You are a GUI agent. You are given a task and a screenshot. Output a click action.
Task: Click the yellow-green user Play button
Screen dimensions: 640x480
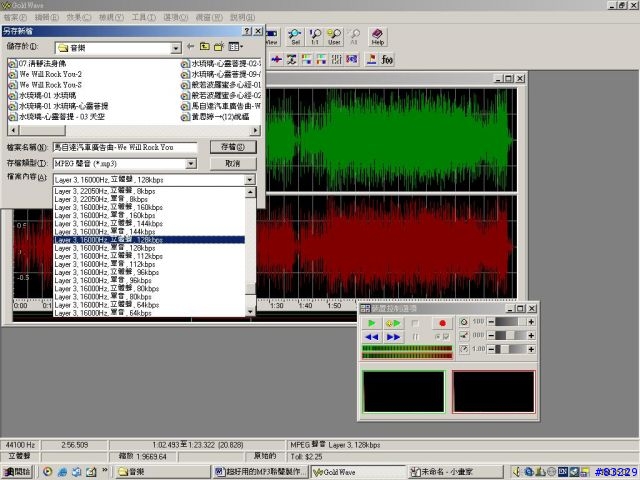click(x=393, y=323)
